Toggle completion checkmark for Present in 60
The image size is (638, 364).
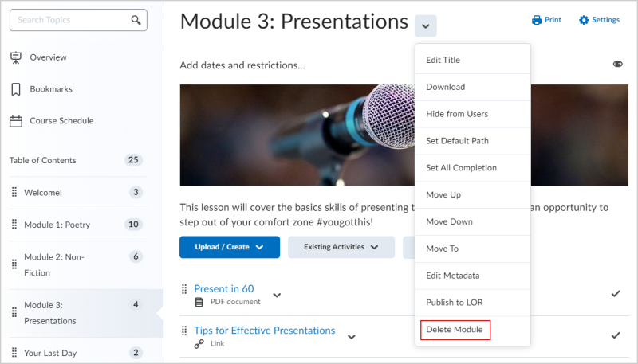pos(616,294)
